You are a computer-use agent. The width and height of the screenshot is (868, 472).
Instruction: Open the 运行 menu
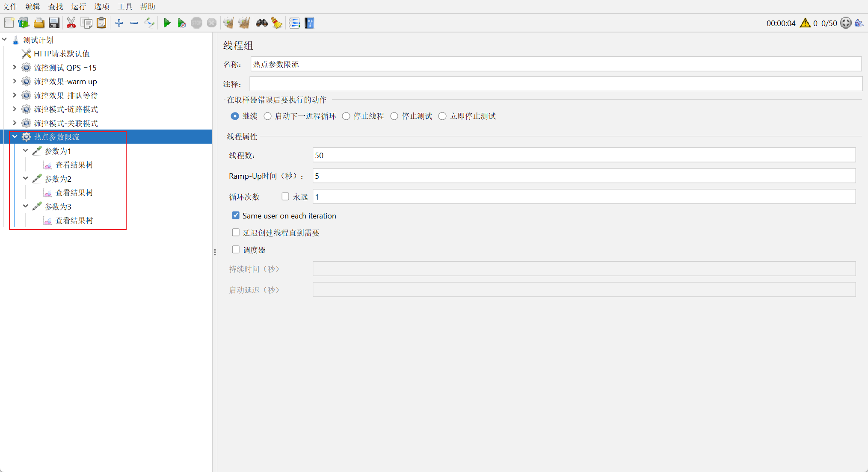pyautogui.click(x=78, y=6)
